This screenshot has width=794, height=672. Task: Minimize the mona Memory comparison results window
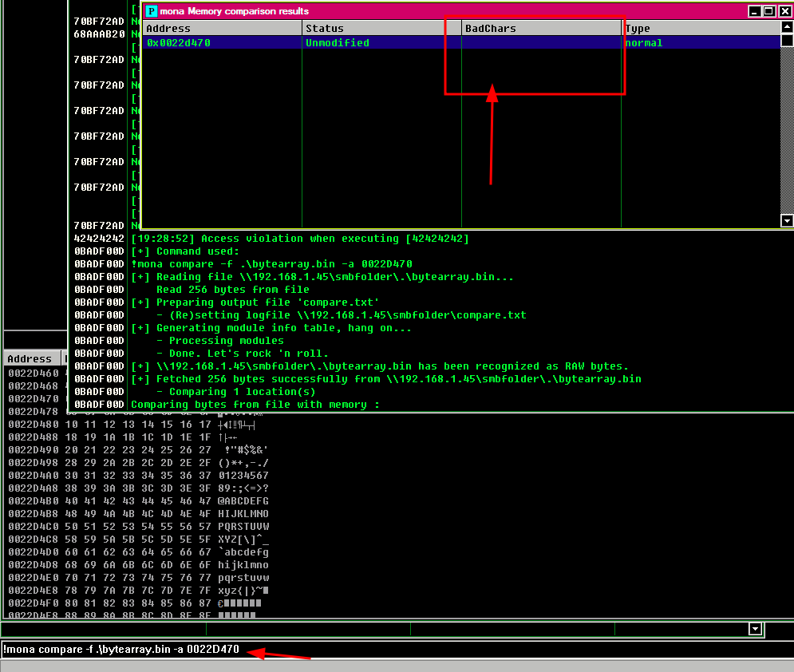[754, 11]
